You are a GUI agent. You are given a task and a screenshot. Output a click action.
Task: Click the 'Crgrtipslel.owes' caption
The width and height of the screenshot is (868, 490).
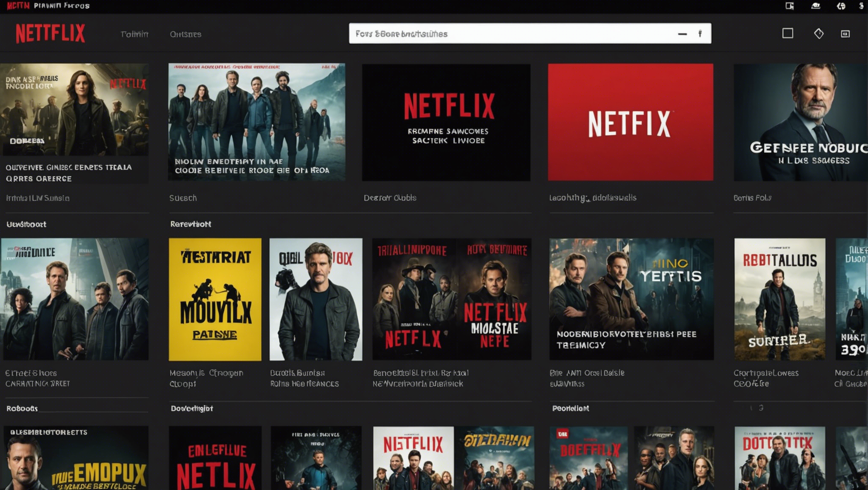pyautogui.click(x=766, y=373)
